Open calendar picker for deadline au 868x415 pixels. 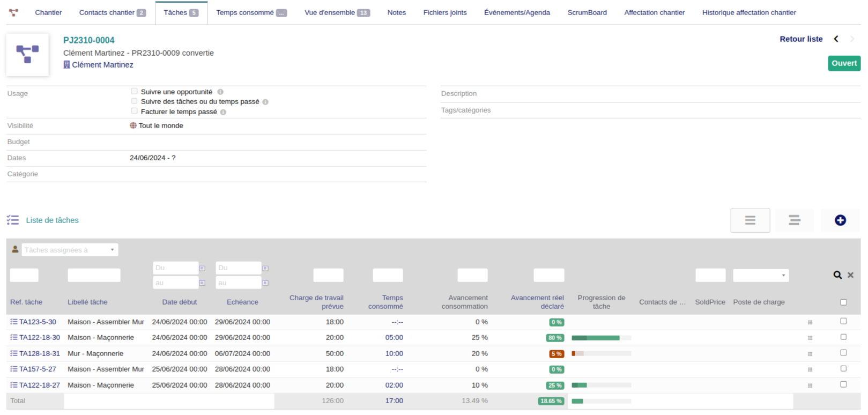tap(265, 283)
